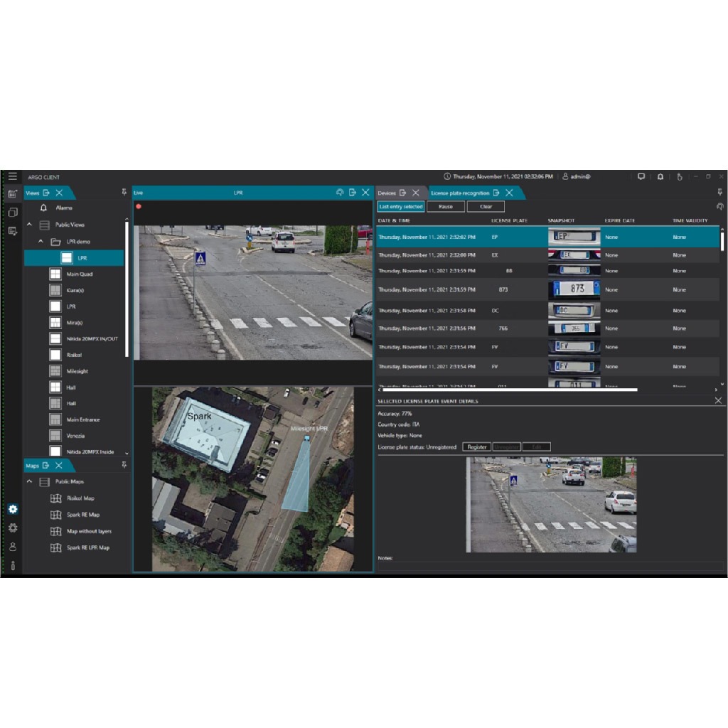
Task: Click the horizontal scrollbar under the plate list
Action: click(x=509, y=390)
